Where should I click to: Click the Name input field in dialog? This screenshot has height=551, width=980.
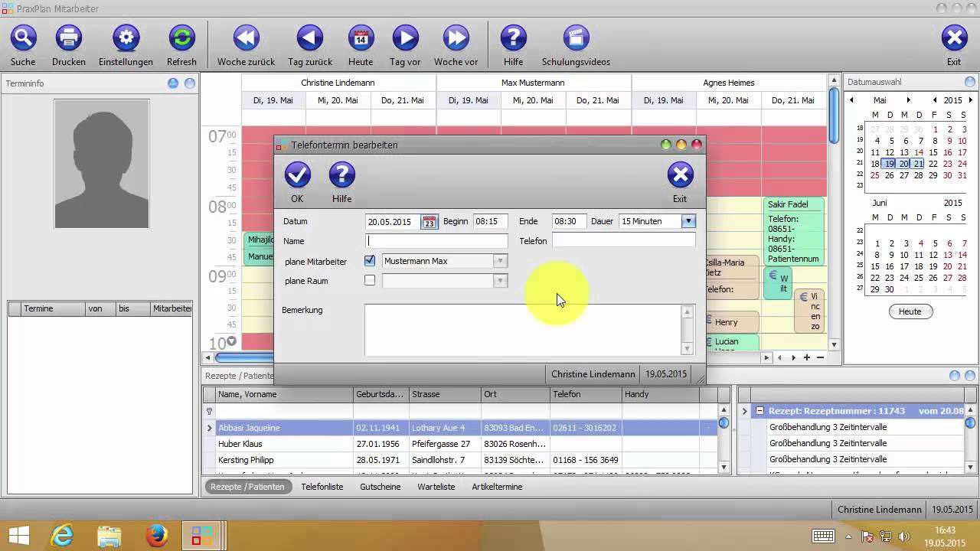click(x=436, y=241)
